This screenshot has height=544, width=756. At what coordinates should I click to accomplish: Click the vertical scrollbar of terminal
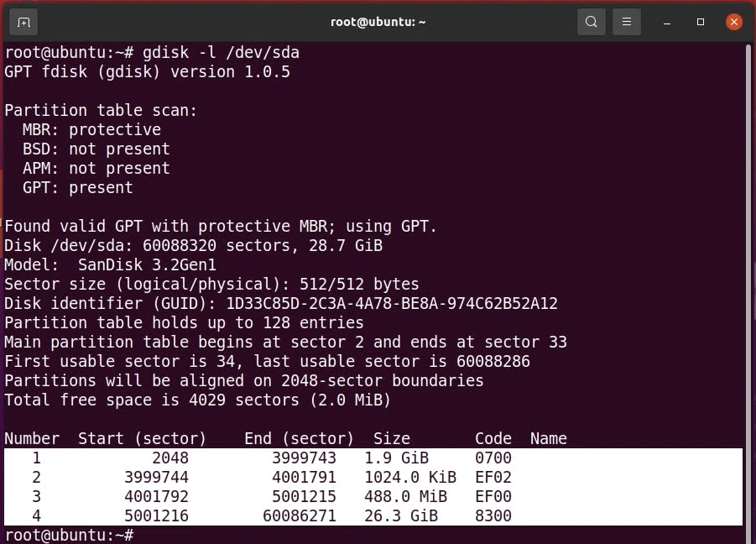pyautogui.click(x=748, y=290)
